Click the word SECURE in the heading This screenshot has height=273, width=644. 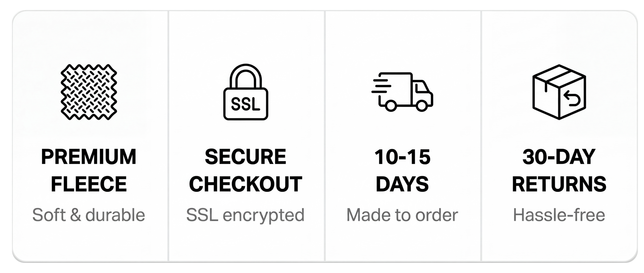tap(246, 157)
